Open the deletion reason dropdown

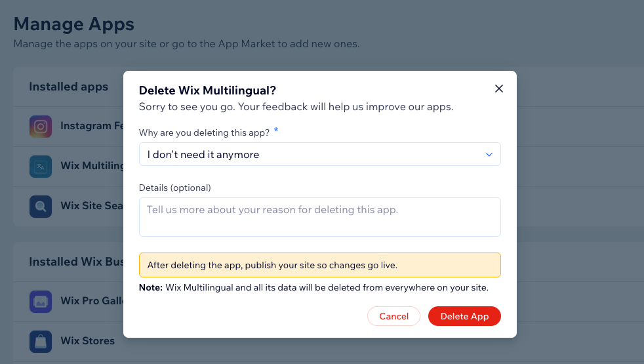(319, 155)
